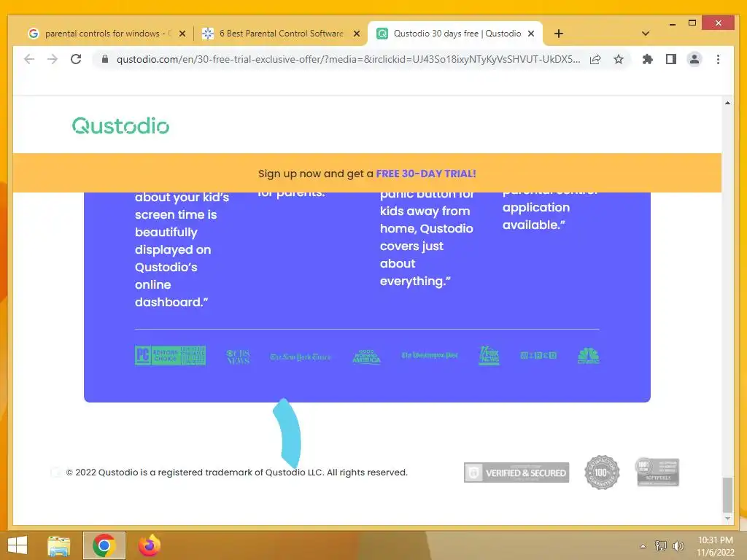Click the Wired logo
Viewport: 747px width, 560px height.
click(x=538, y=355)
